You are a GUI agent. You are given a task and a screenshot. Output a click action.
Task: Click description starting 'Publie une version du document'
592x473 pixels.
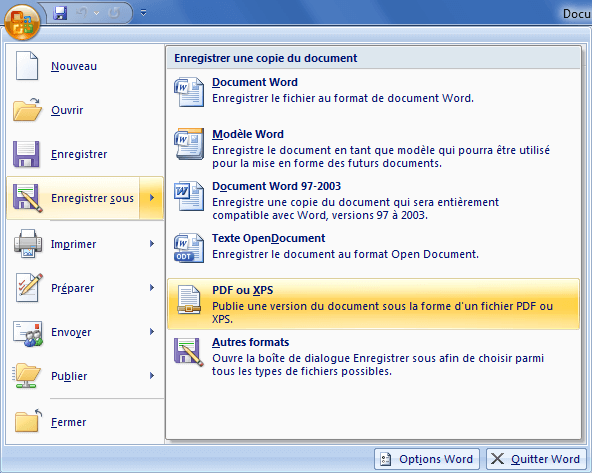(x=382, y=313)
